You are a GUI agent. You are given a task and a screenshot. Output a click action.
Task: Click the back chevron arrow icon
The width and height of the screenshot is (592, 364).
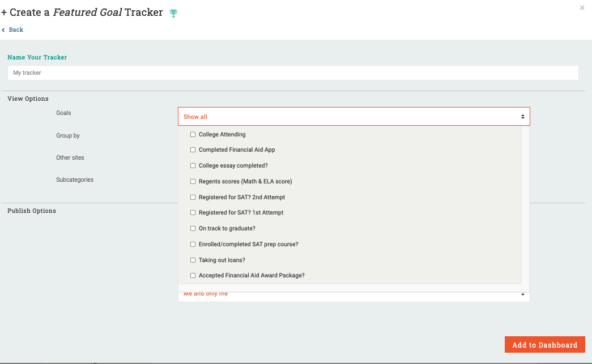tap(3, 29)
